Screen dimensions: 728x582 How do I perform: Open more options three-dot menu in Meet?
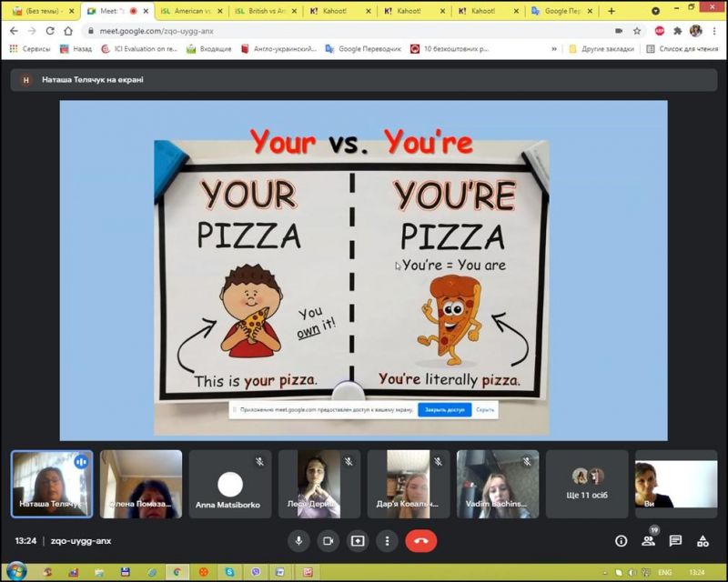388,541
